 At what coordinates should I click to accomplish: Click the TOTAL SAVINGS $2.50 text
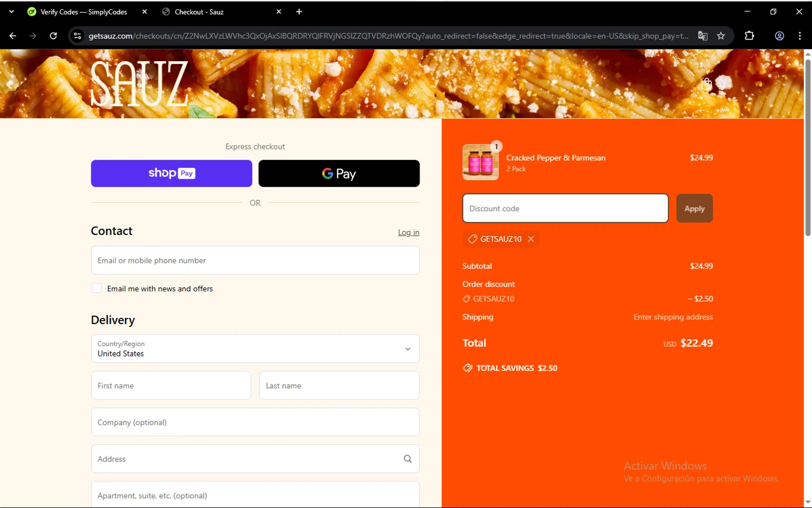517,368
